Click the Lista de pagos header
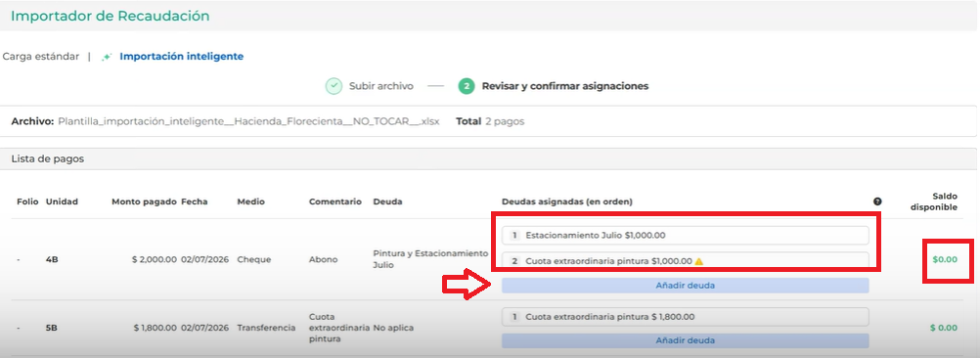Viewport: 980px width, 358px height. click(48, 159)
